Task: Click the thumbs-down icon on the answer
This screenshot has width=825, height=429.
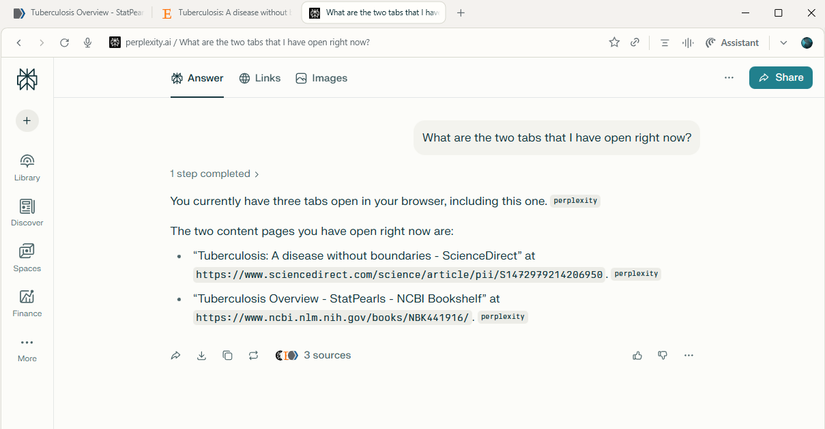Action: [662, 355]
